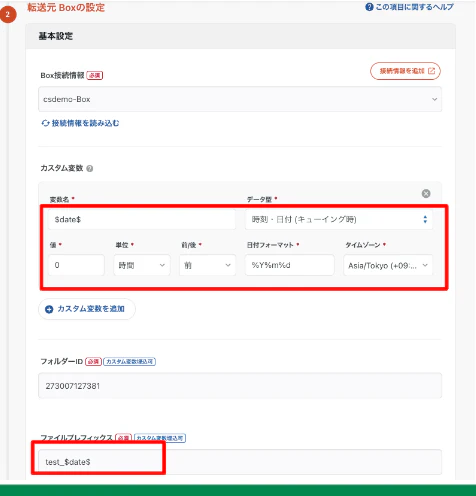Open the before/after dropdown showing 前

(207, 265)
